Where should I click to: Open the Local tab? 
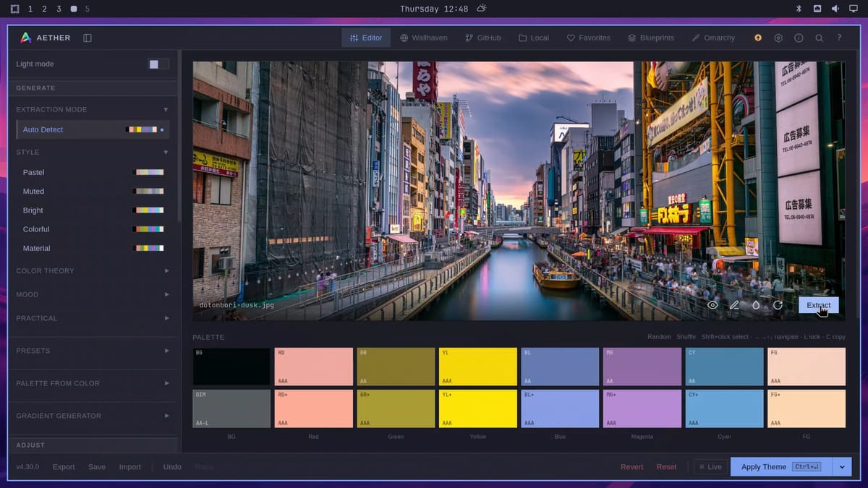[x=534, y=38]
